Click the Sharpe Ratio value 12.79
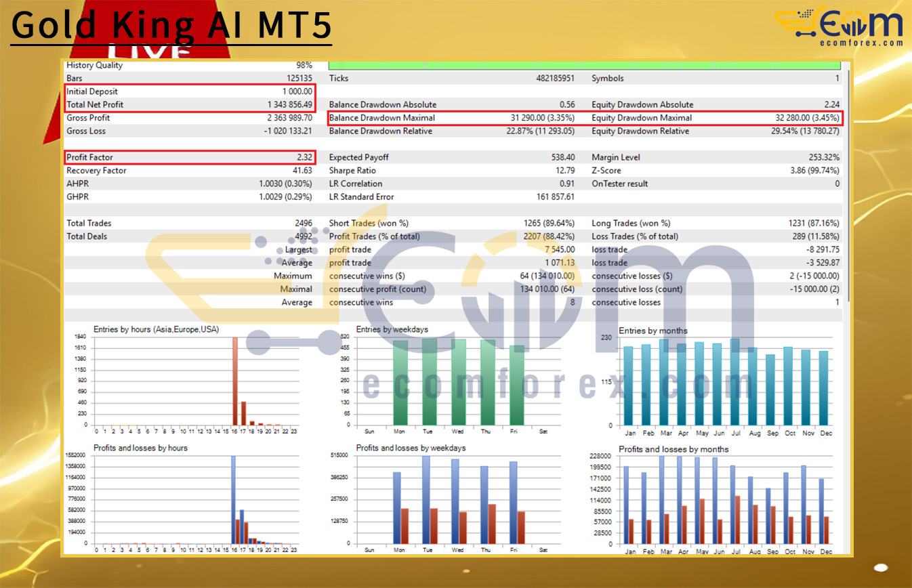912x588 pixels. click(x=563, y=171)
